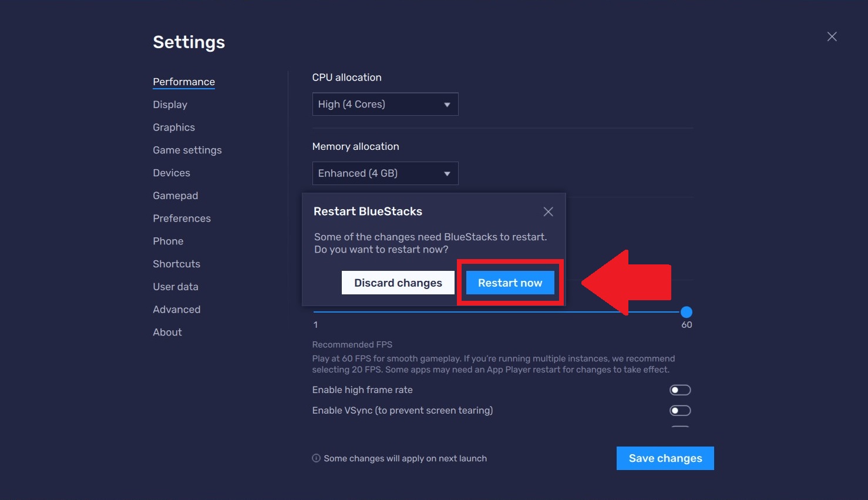Screen dimensions: 868x500
Task: Close the Restart BlueStacks dialog
Action: tap(548, 211)
